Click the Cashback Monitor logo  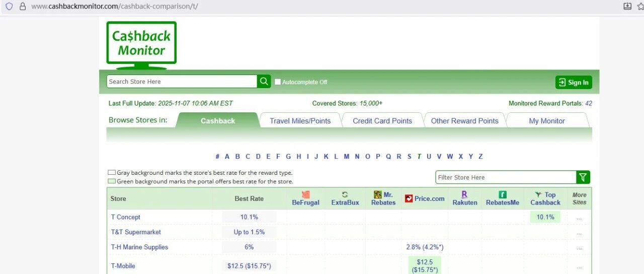pos(141,45)
